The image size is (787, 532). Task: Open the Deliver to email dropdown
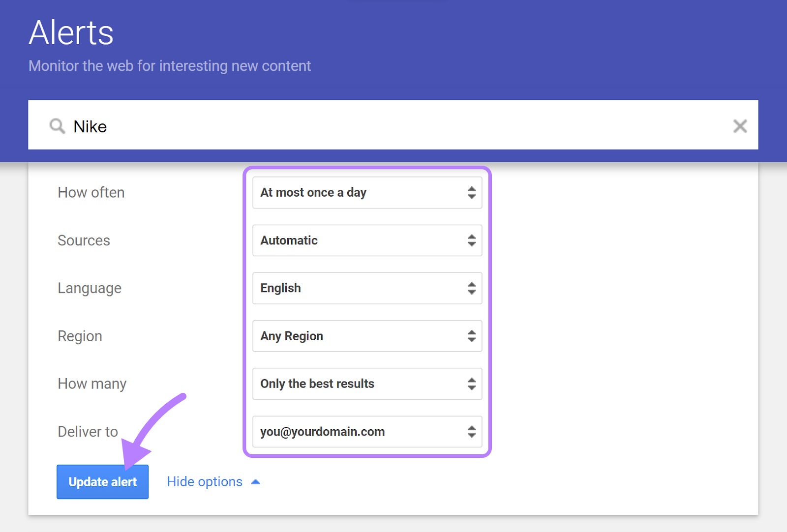click(367, 432)
